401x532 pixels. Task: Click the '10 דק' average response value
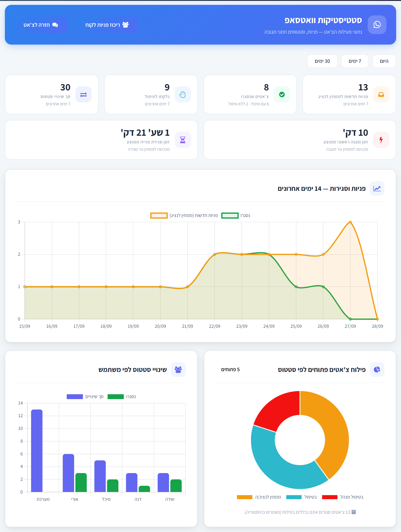[356, 132]
